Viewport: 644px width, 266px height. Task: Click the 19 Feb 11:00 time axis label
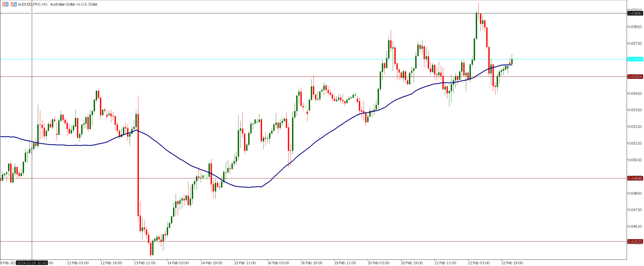point(345,263)
